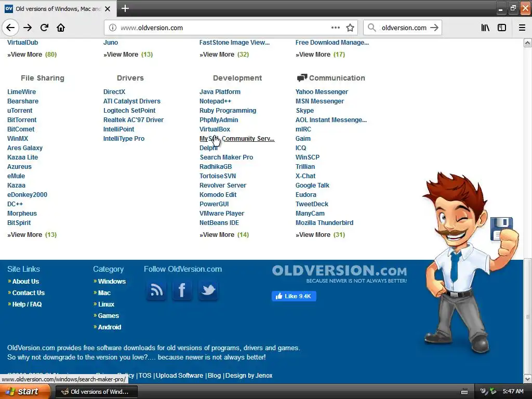Open the keyboard icon in system tray

pos(464,392)
